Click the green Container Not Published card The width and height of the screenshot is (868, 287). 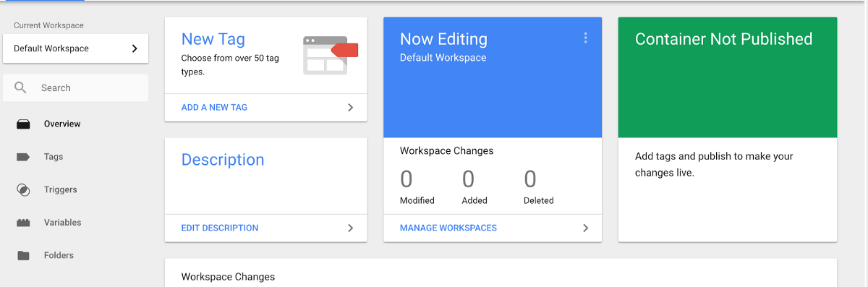click(728, 77)
